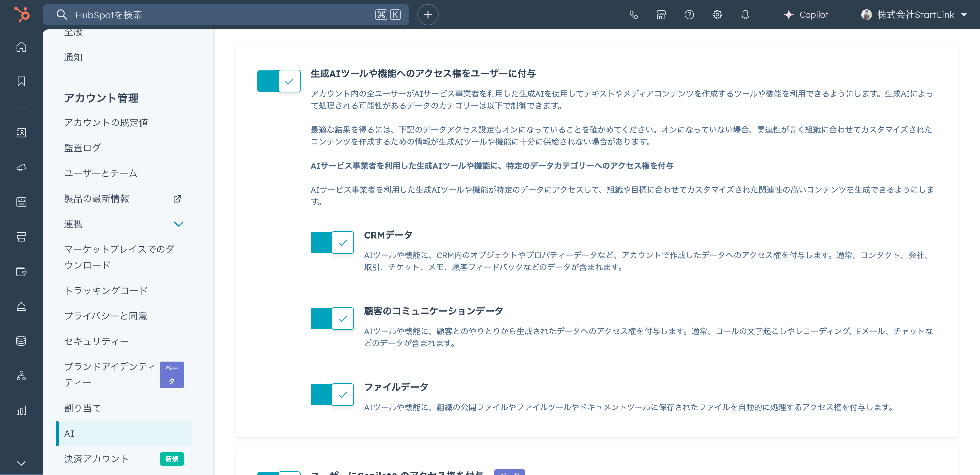Open the notifications bell

[x=745, y=15]
